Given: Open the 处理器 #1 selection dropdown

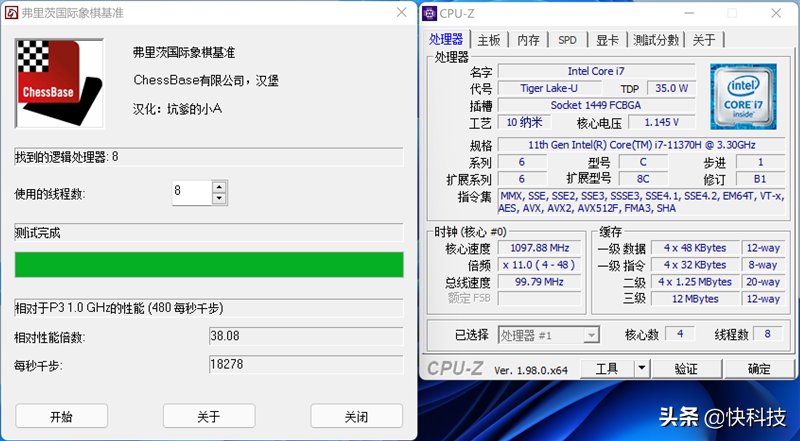Looking at the screenshot, I should 548,335.
